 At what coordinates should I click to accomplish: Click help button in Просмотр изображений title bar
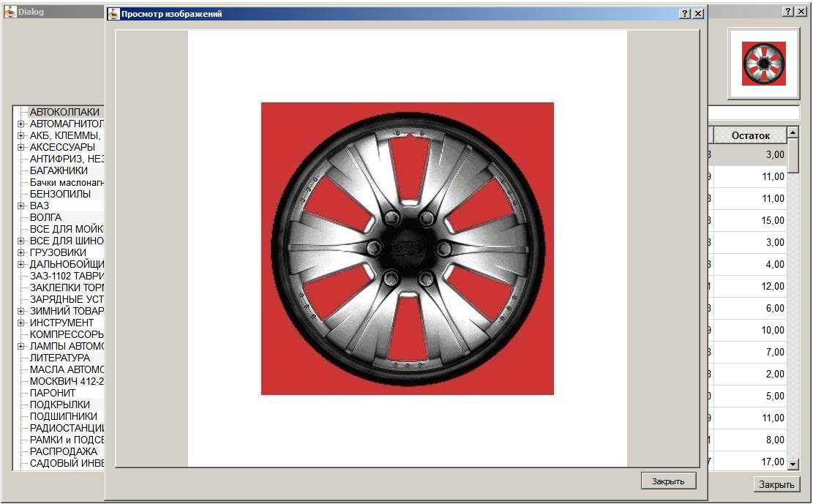click(685, 13)
